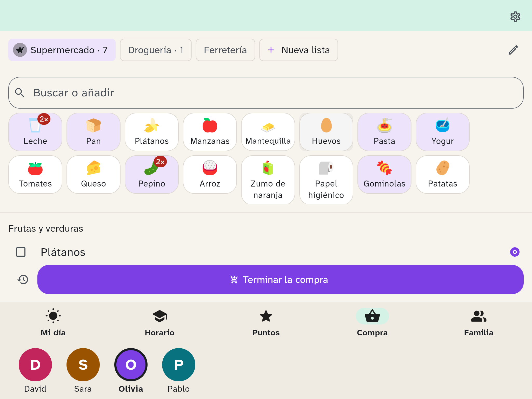Tap the Pan bread item tile

[94, 132]
